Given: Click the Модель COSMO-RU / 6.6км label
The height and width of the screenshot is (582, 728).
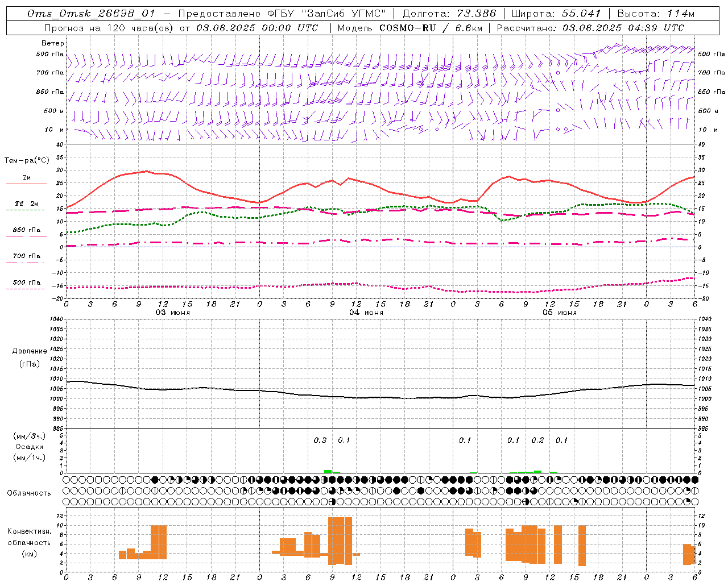Looking at the screenshot, I should pyautogui.click(x=410, y=28).
